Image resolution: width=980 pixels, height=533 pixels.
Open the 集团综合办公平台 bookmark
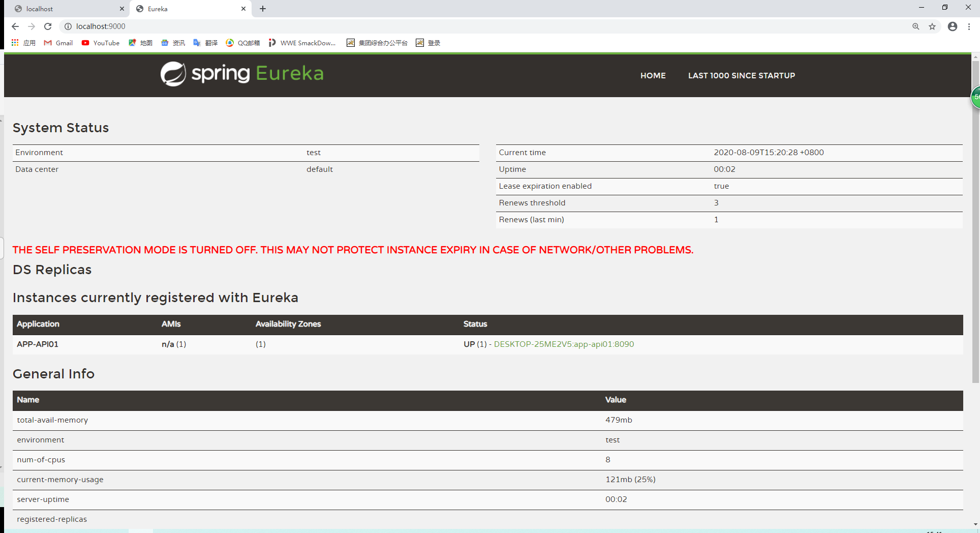(377, 43)
